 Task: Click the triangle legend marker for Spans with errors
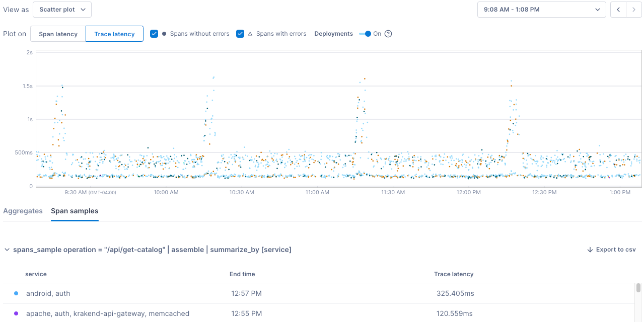250,34
